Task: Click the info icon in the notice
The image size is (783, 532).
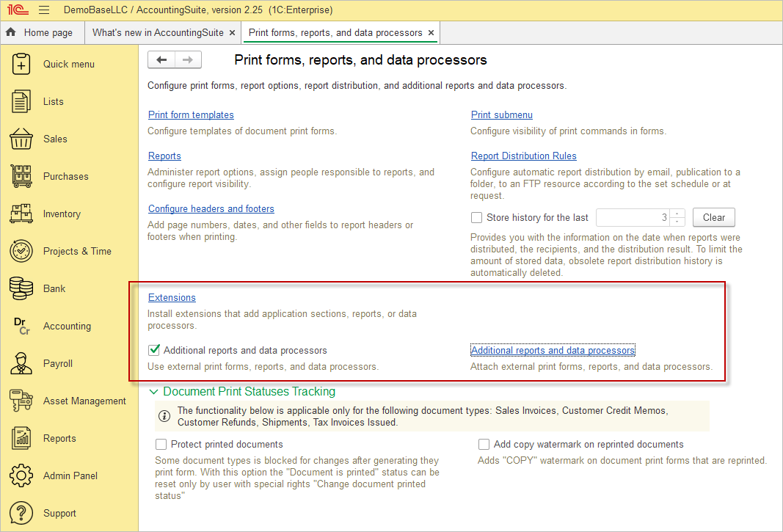Action: coord(164,415)
